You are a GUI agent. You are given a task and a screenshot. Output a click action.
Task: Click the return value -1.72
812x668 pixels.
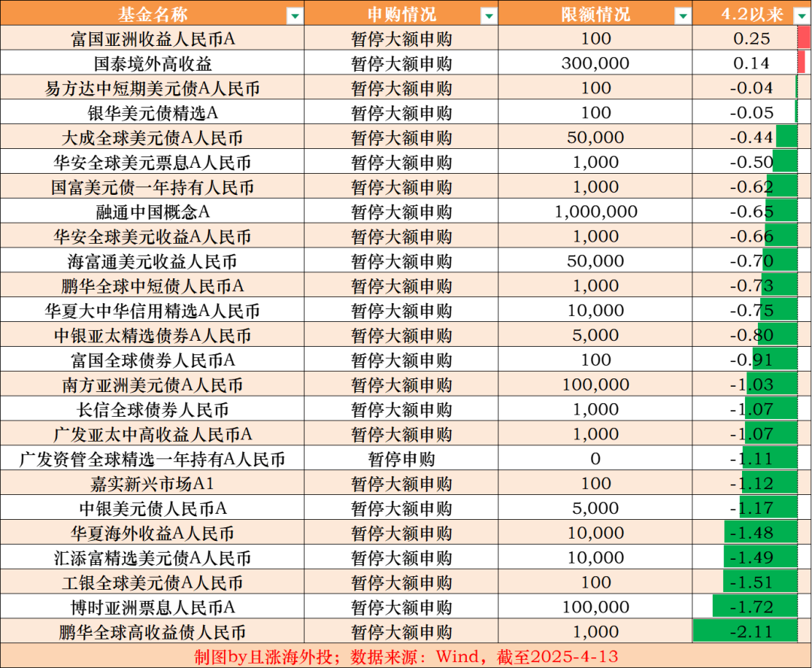pyautogui.click(x=752, y=607)
